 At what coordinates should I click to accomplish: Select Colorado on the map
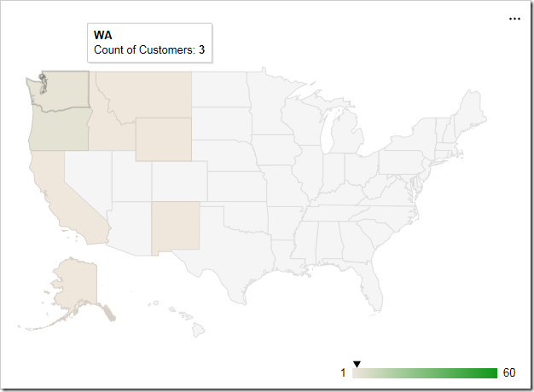coord(179,181)
